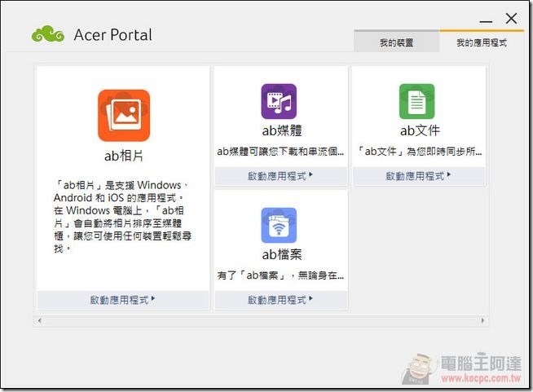Click the orange ab相片 photo app icon

(124, 116)
